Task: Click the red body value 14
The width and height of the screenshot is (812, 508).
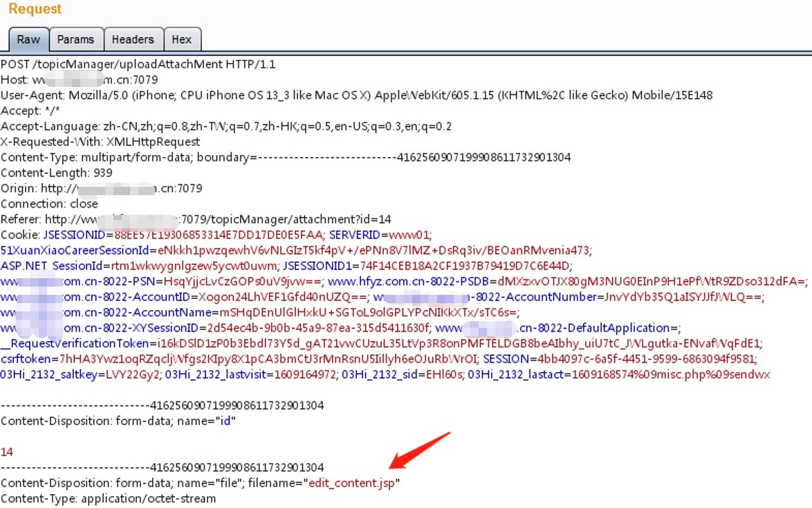Action: click(x=7, y=452)
